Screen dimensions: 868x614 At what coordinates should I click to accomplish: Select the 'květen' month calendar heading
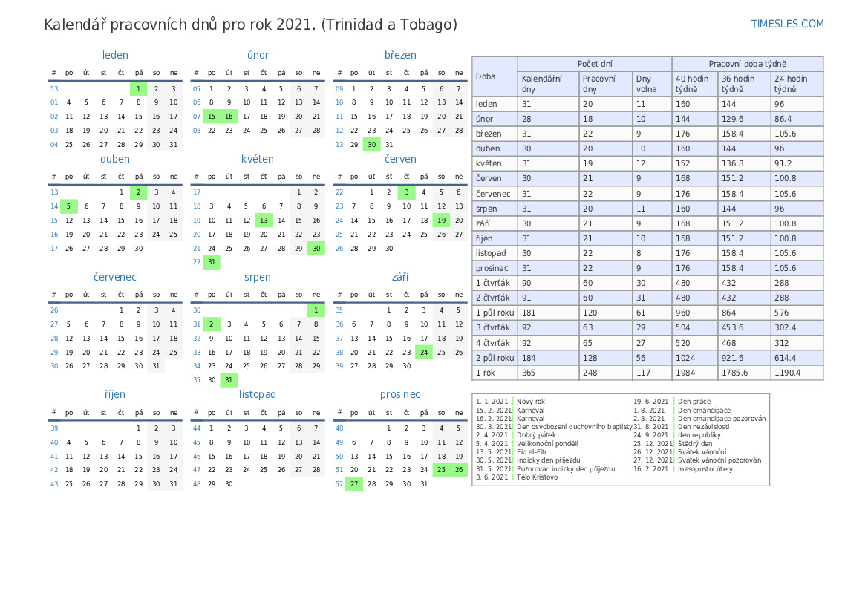coord(258,159)
